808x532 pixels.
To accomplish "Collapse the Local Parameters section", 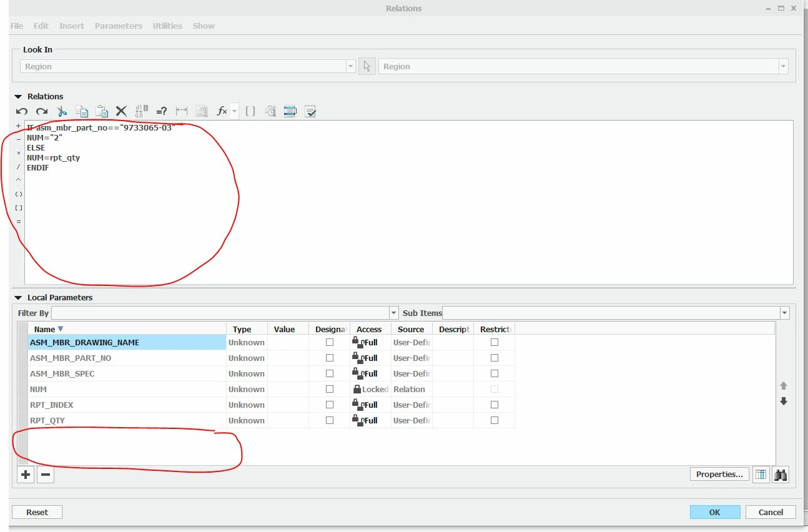I will click(18, 298).
